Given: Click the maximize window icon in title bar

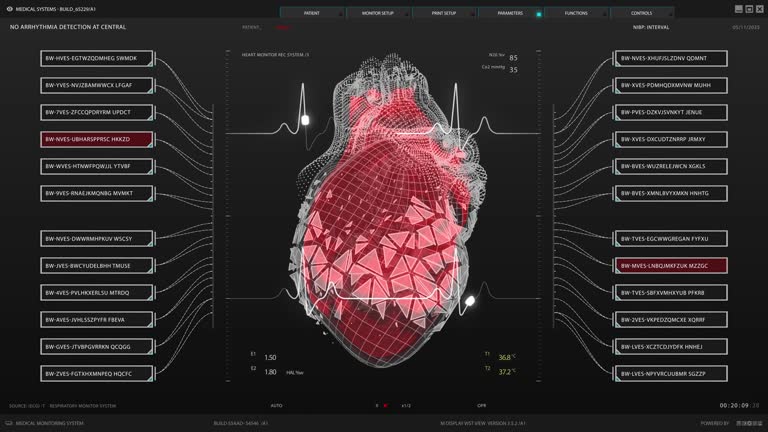Looking at the screenshot, I should tap(749, 9).
